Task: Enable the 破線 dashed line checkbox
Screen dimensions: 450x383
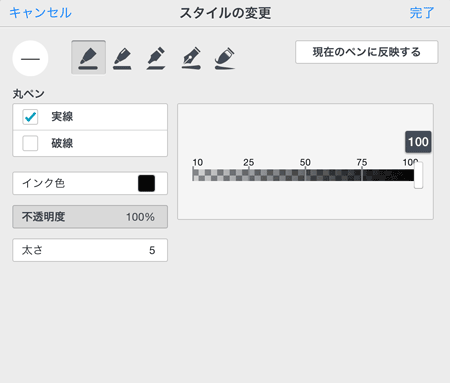Action: [x=30, y=143]
